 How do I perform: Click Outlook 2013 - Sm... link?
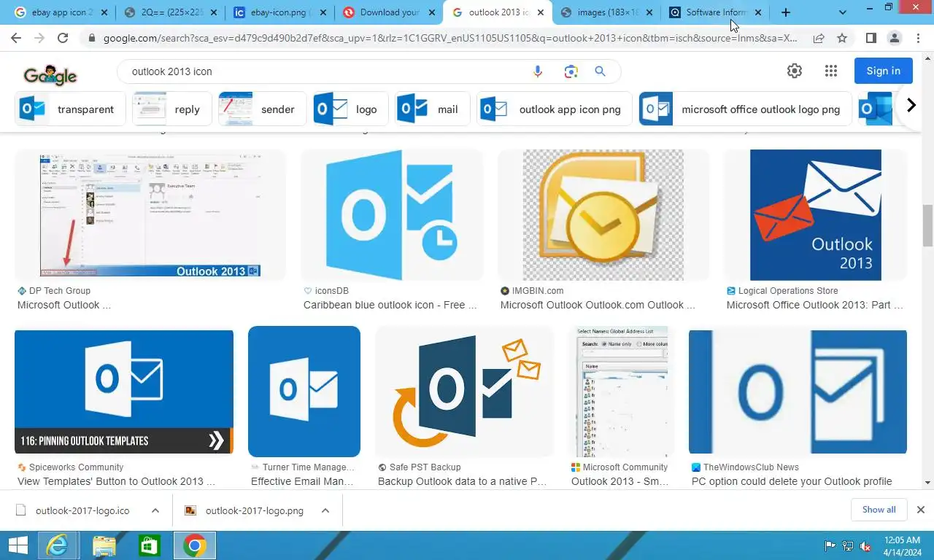(x=620, y=481)
